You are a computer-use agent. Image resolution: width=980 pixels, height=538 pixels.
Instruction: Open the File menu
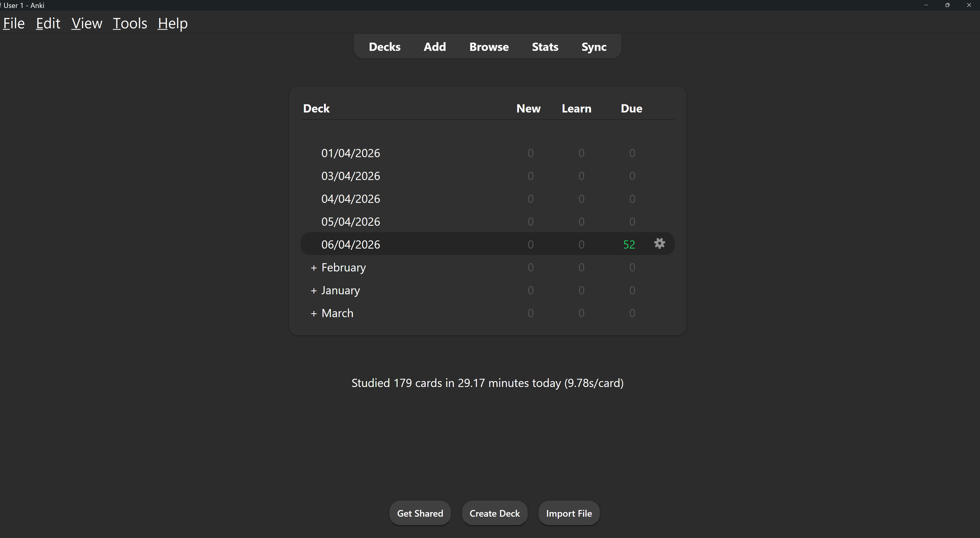tap(14, 24)
